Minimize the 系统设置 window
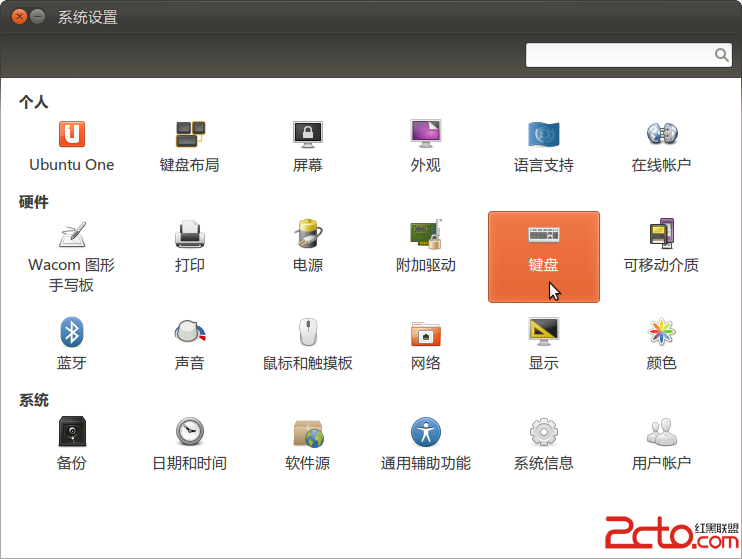The height and width of the screenshot is (559, 742). (37, 17)
